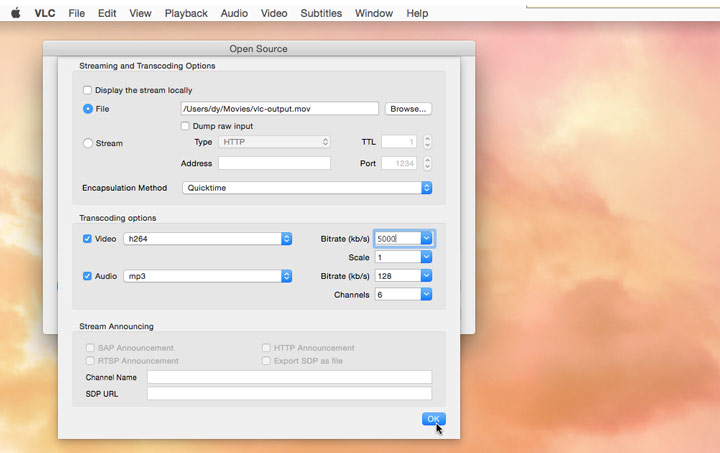Open the View menu
Viewport: 720px width, 453px height.
(x=140, y=13)
